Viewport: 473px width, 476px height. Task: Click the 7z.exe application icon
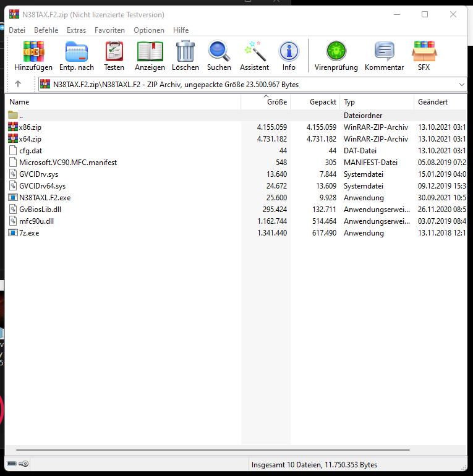click(x=13, y=233)
